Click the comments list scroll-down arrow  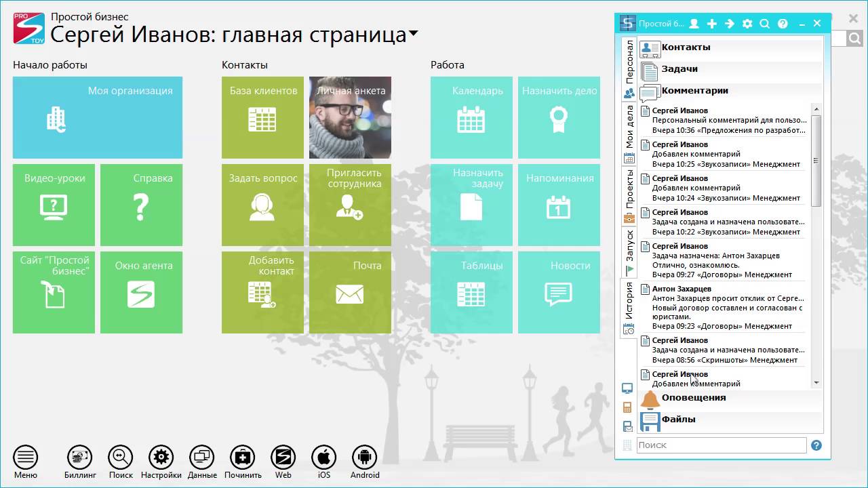click(816, 383)
